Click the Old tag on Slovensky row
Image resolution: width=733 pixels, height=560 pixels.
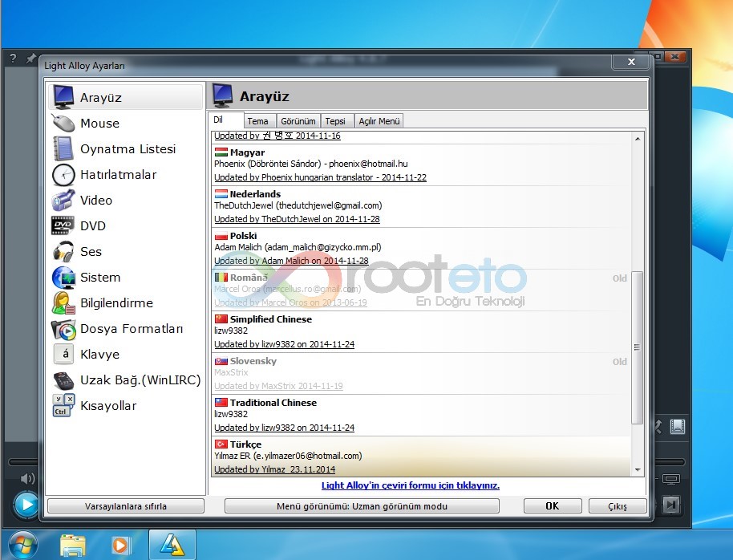[x=620, y=362]
